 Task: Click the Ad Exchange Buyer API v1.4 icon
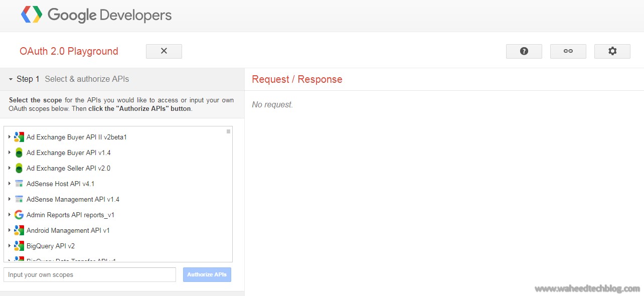[19, 153]
